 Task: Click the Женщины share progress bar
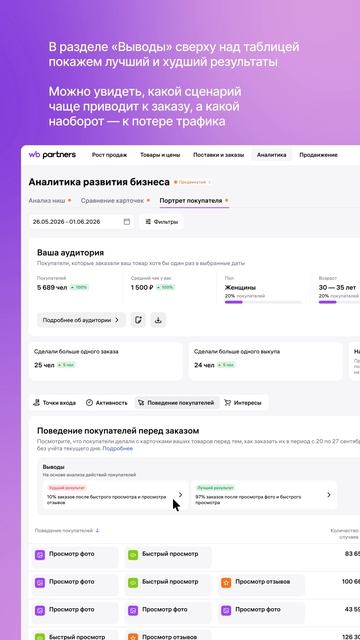coord(263,302)
